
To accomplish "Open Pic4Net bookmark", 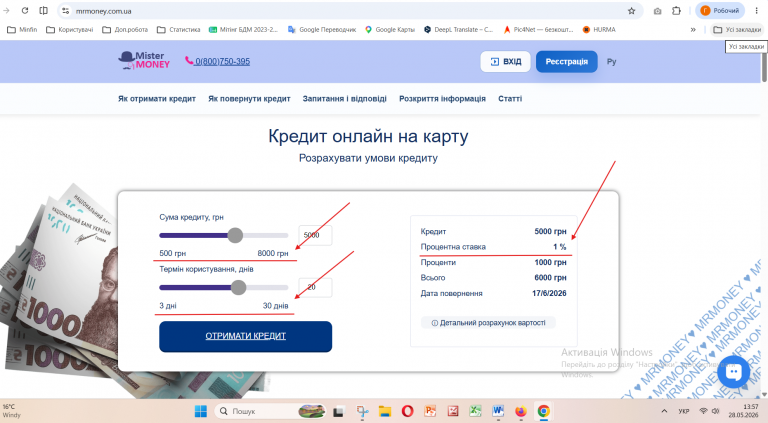I will click(538, 29).
